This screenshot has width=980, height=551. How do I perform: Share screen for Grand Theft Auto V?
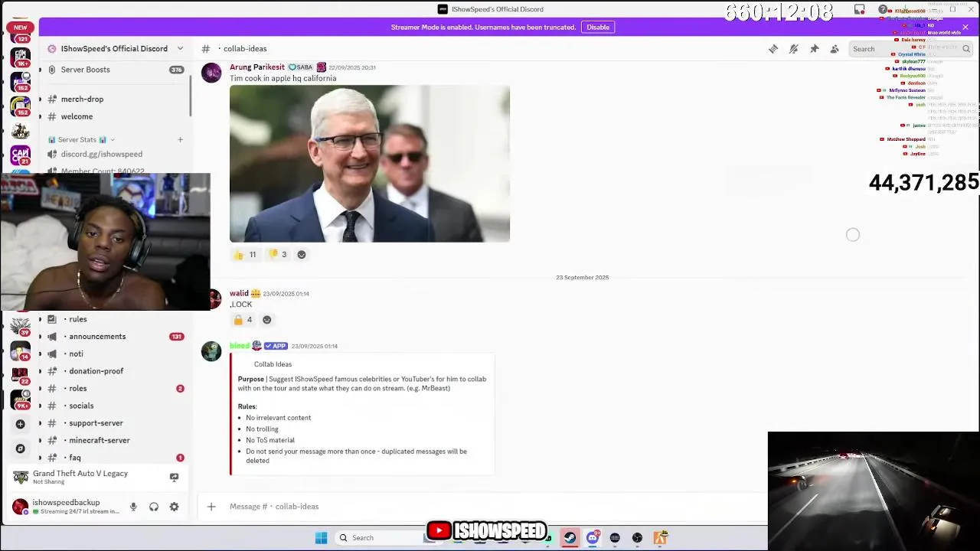[x=174, y=478]
